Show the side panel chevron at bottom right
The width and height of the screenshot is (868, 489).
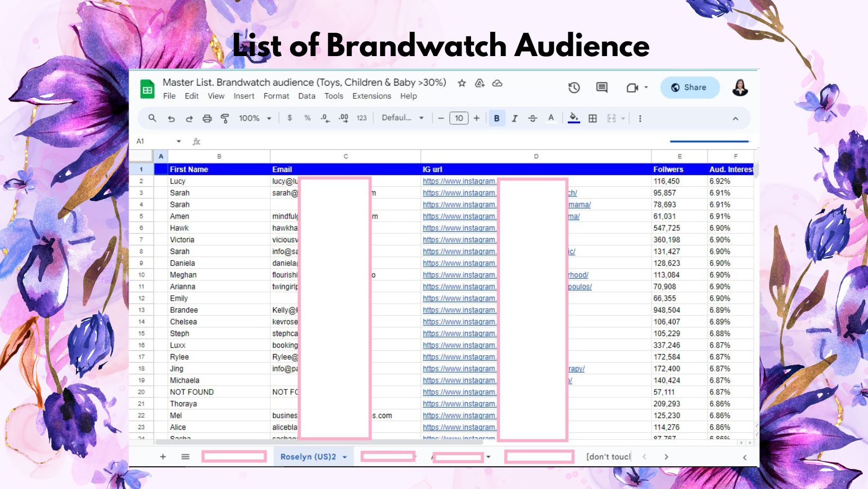745,457
